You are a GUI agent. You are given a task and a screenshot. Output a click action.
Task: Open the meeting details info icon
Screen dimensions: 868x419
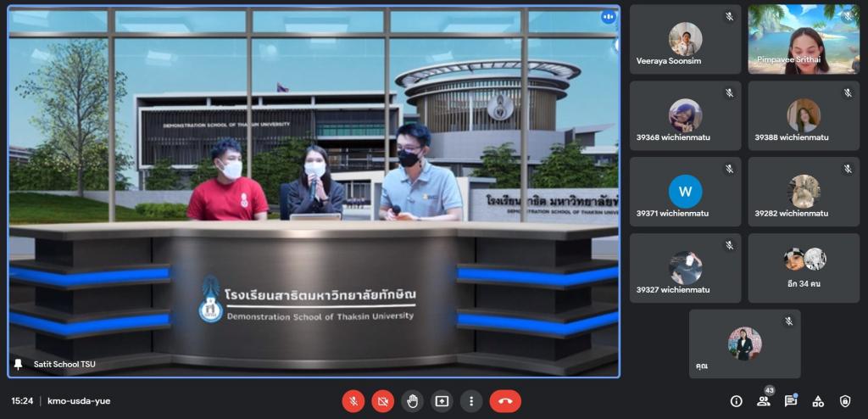737,400
